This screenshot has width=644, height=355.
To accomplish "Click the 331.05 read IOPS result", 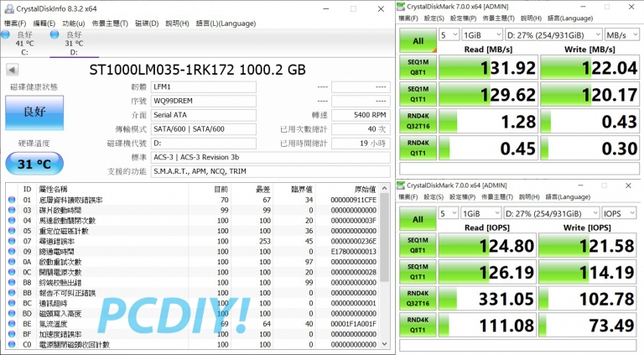I will coord(487,298).
